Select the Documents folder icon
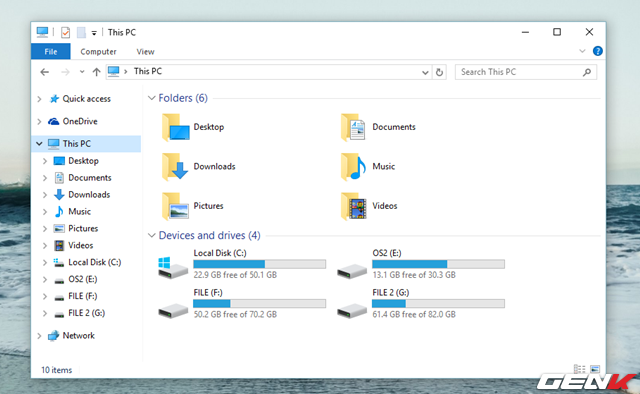Viewport: 640px width, 394px height. (x=353, y=127)
